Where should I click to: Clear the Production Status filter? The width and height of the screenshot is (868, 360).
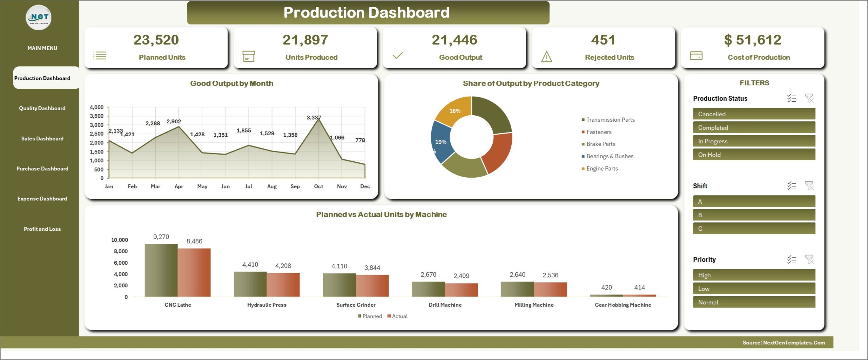click(x=809, y=98)
